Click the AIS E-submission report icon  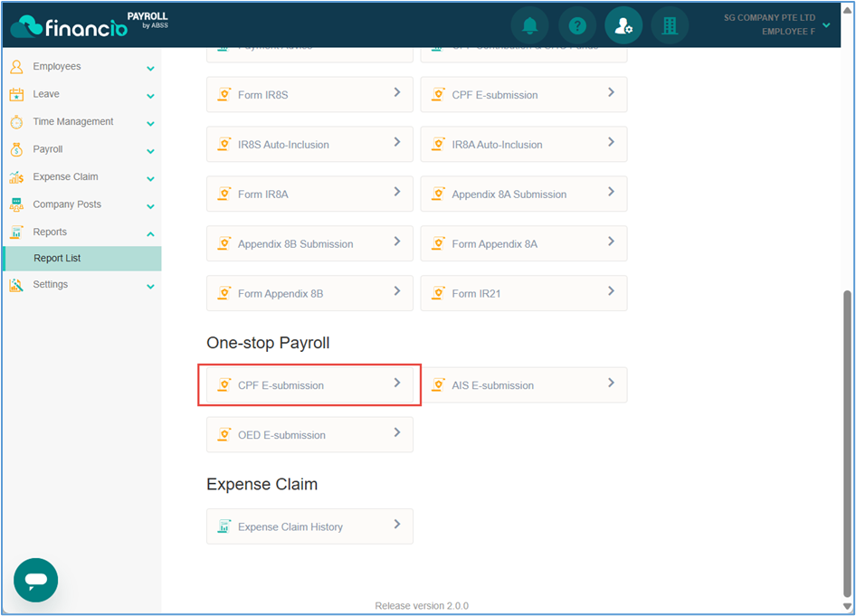click(438, 384)
